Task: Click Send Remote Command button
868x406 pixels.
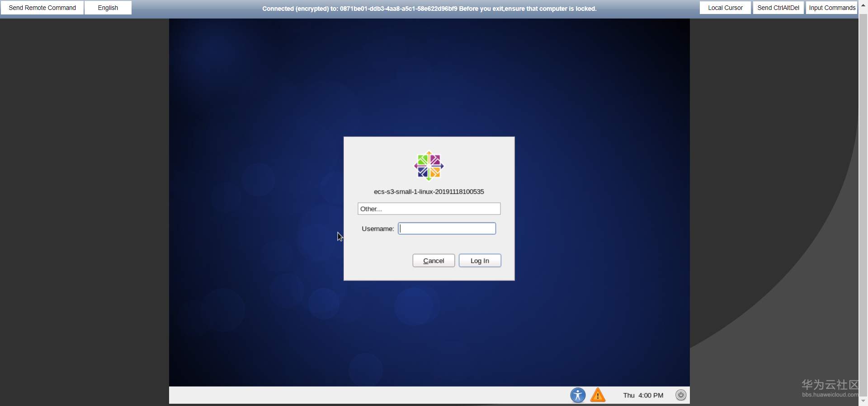Action: (42, 8)
